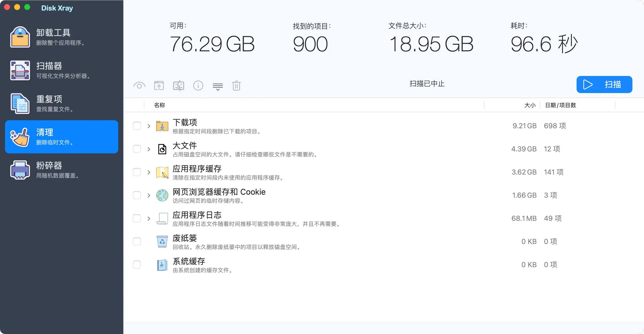Click the Quick Look eye icon

coord(139,86)
